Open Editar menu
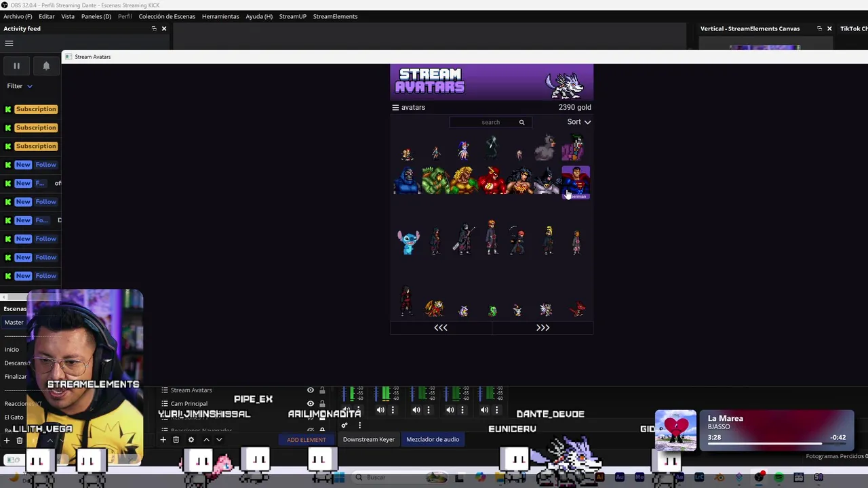The width and height of the screenshot is (868, 488). coord(47,16)
